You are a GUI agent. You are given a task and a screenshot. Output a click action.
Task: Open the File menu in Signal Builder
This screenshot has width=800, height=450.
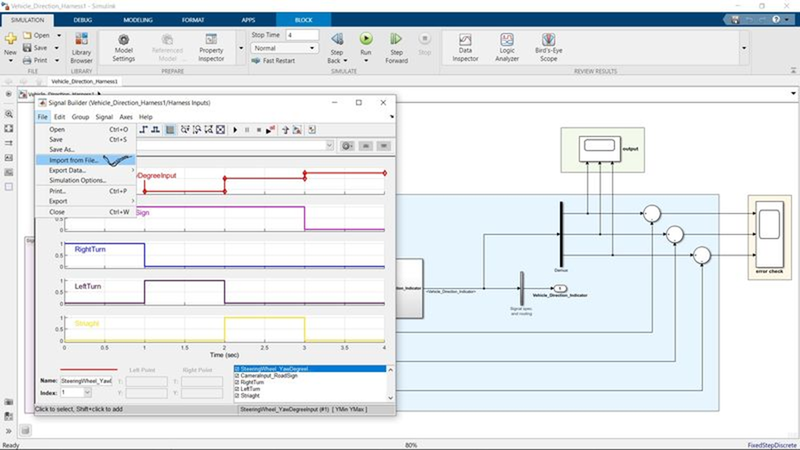pos(42,117)
